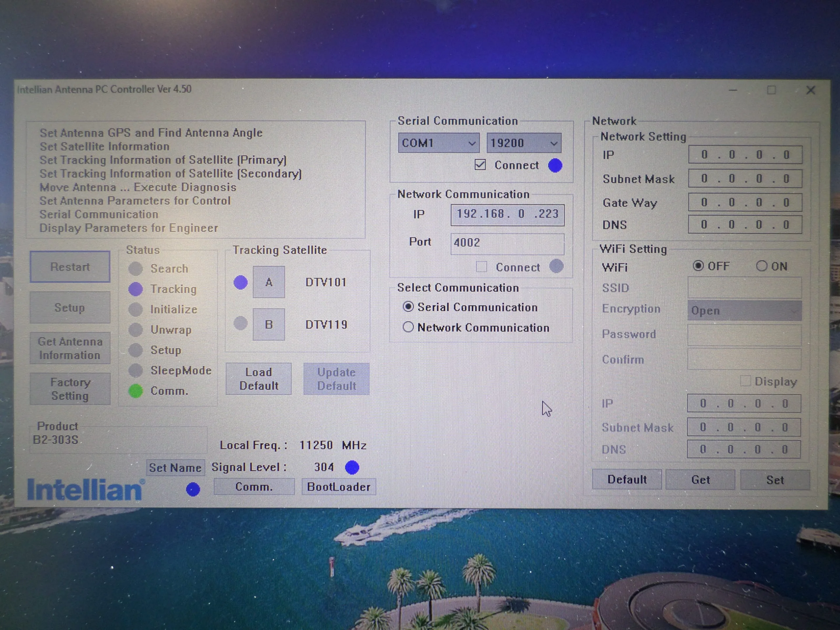Select 'Set Antenna Parameters for Control'
The width and height of the screenshot is (840, 630).
tap(135, 200)
